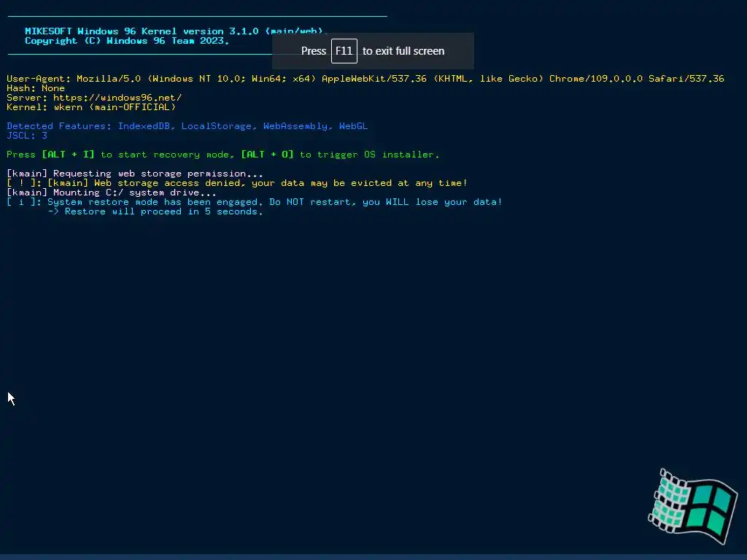Click the 'Copyright (C) Windows 96 Team 2023' line
The height and width of the screenshot is (560, 747).
(127, 41)
